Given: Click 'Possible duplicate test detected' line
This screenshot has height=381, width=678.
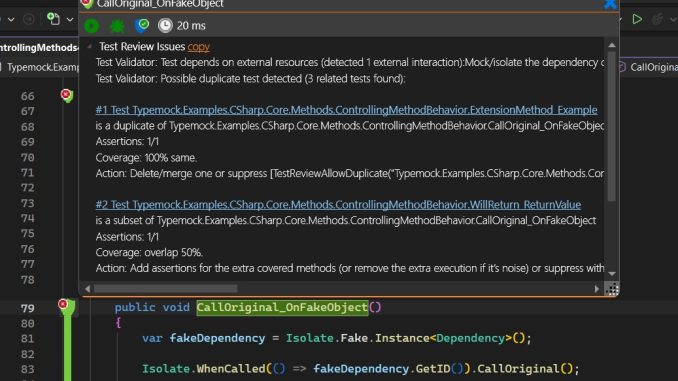Looking at the screenshot, I should pyautogui.click(x=250, y=79).
